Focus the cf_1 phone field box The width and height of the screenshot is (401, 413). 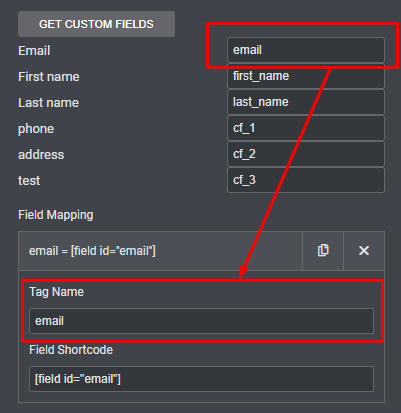tap(306, 128)
